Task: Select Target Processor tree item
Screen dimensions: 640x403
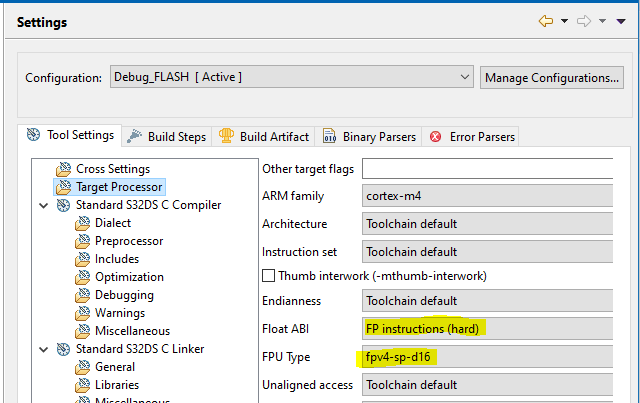Action: point(118,187)
